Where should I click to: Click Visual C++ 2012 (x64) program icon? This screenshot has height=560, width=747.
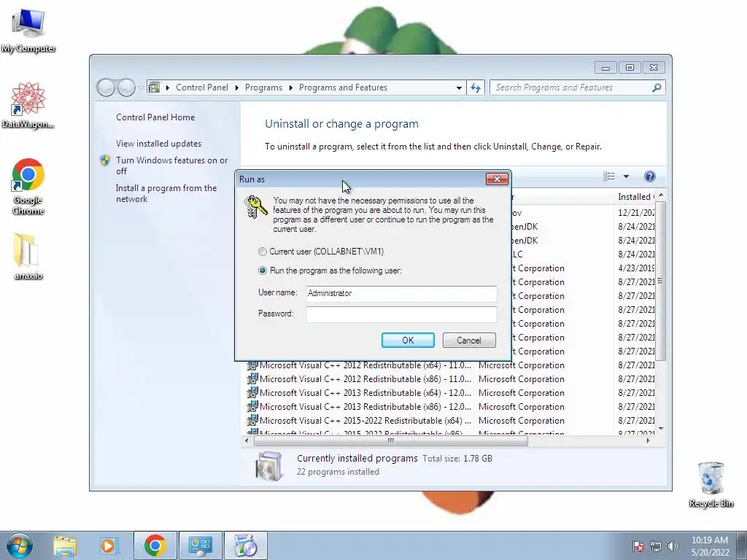[x=252, y=365]
